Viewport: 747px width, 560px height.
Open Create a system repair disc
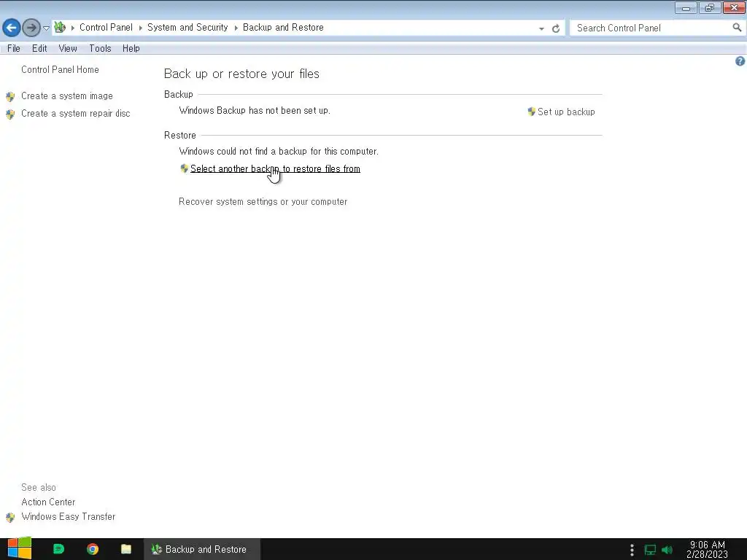(x=76, y=113)
